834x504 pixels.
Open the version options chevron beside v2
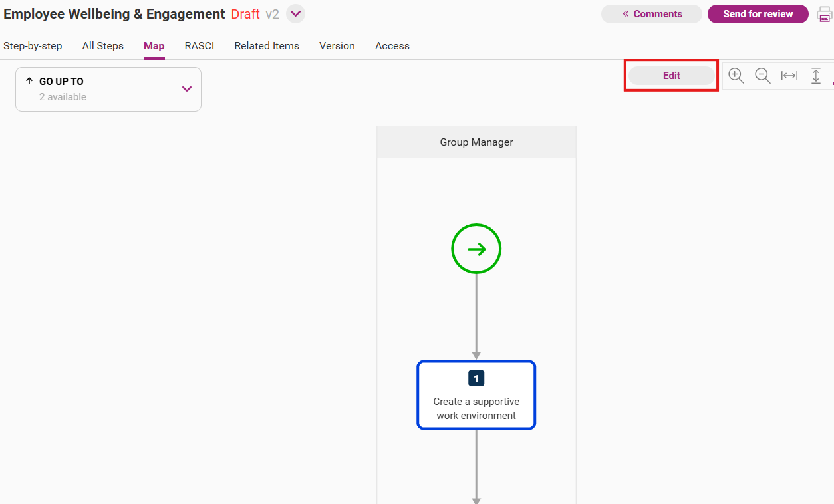(x=296, y=14)
